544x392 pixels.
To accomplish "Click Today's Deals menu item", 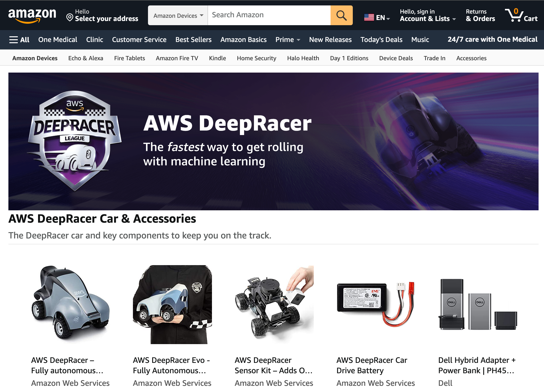I will [x=381, y=39].
